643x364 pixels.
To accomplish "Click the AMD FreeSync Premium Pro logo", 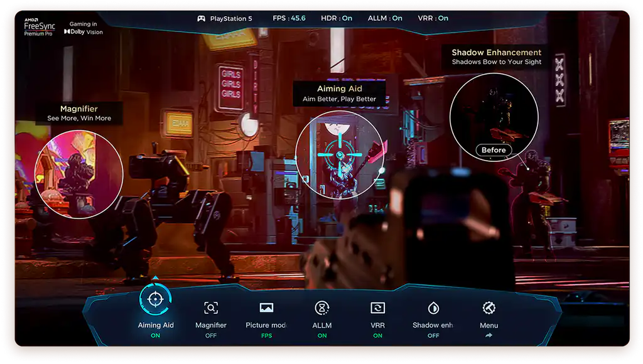I will [x=40, y=26].
